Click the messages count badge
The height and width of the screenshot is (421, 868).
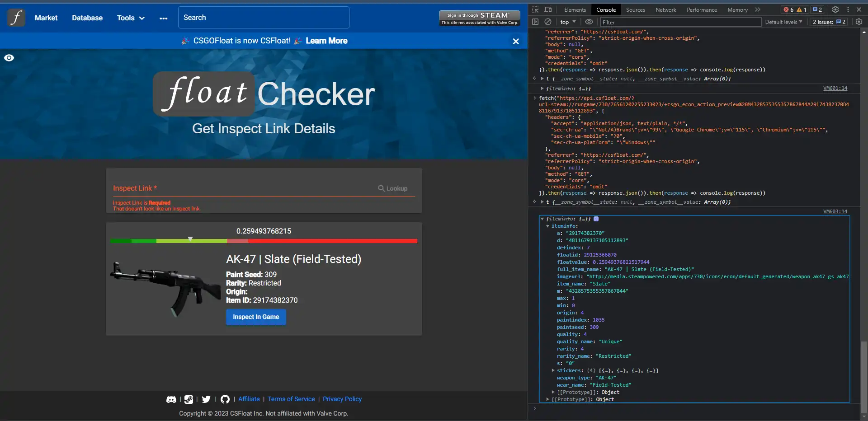(x=817, y=9)
